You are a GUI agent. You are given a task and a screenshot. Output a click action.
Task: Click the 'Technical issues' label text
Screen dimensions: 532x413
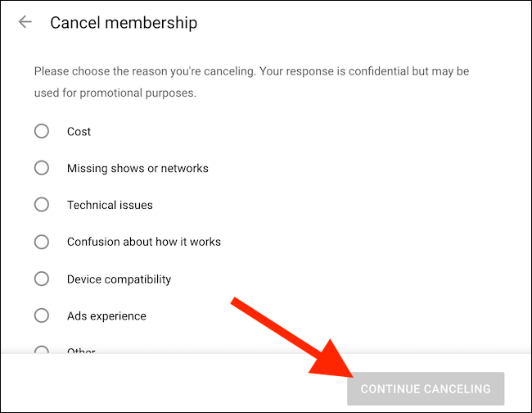click(110, 205)
